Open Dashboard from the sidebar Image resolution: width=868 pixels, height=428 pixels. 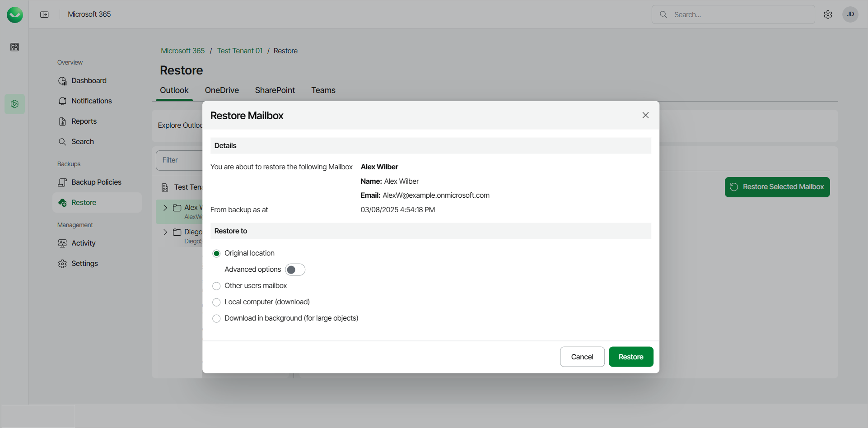89,81
